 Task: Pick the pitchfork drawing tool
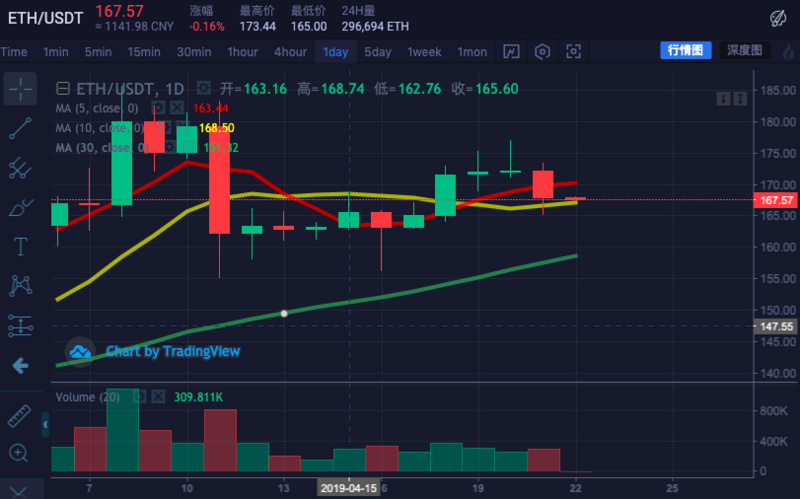click(19, 167)
